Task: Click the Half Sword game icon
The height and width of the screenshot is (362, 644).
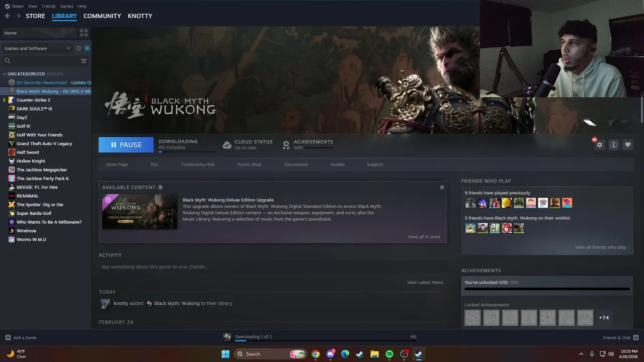Action: click(x=12, y=152)
